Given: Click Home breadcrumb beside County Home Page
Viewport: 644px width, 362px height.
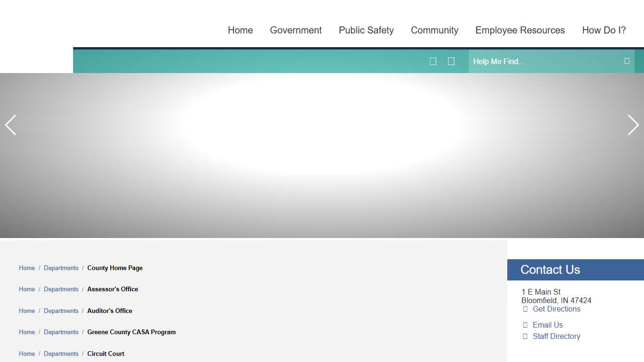Looking at the screenshot, I should tap(27, 268).
